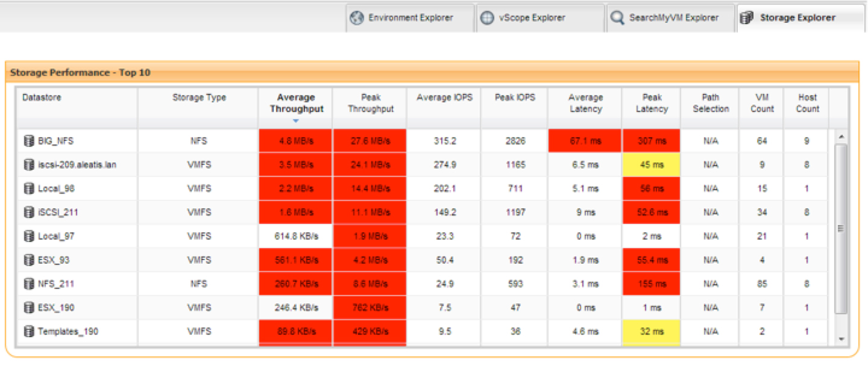Screen dimensions: 868x366
Task: Click the 27.6 MB/s peak throughput cell
Action: [370, 141]
